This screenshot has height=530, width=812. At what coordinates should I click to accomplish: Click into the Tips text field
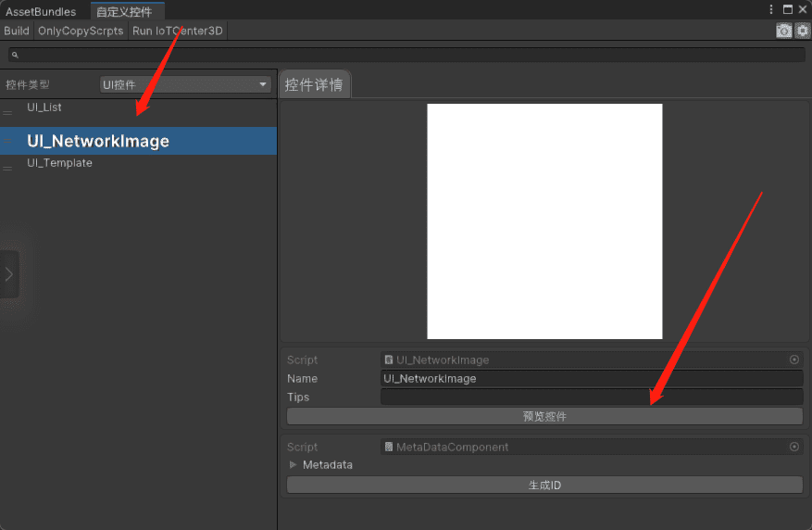coord(591,397)
